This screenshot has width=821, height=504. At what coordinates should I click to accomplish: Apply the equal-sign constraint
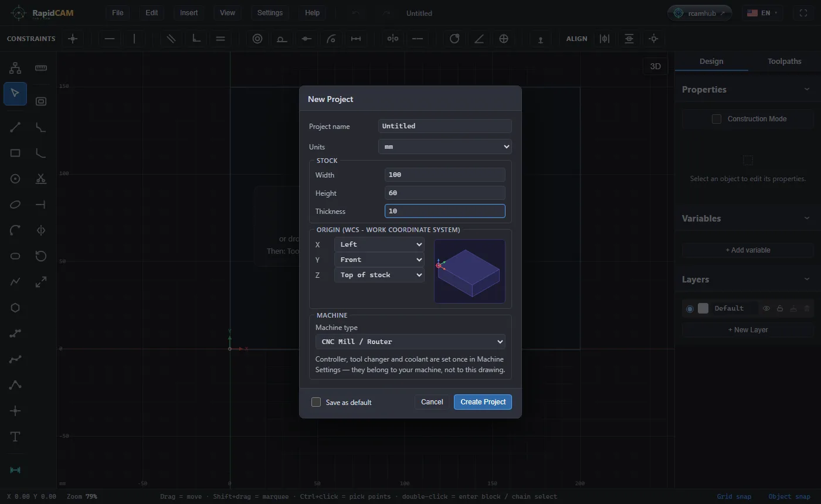(x=220, y=39)
